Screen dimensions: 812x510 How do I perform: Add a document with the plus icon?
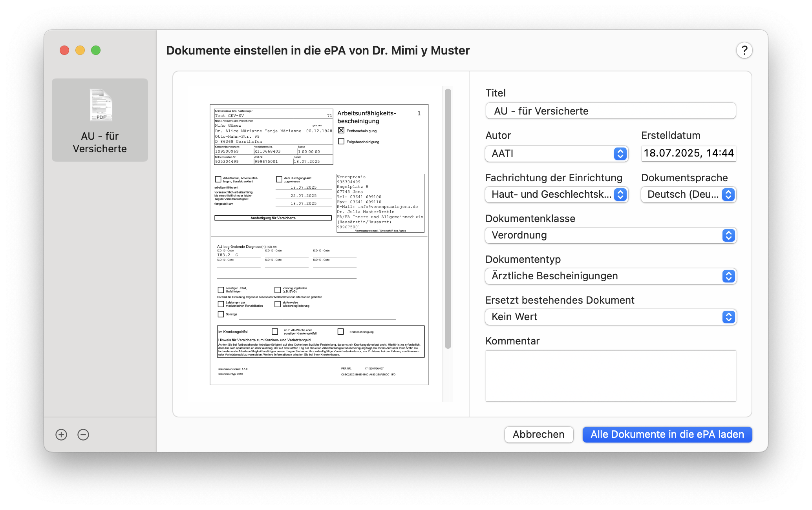[61, 435]
